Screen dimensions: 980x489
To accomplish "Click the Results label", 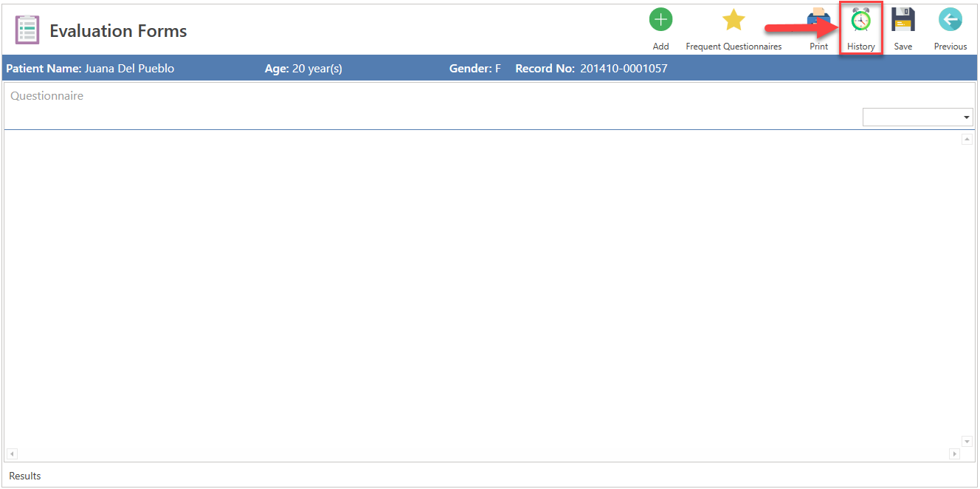I will [25, 476].
